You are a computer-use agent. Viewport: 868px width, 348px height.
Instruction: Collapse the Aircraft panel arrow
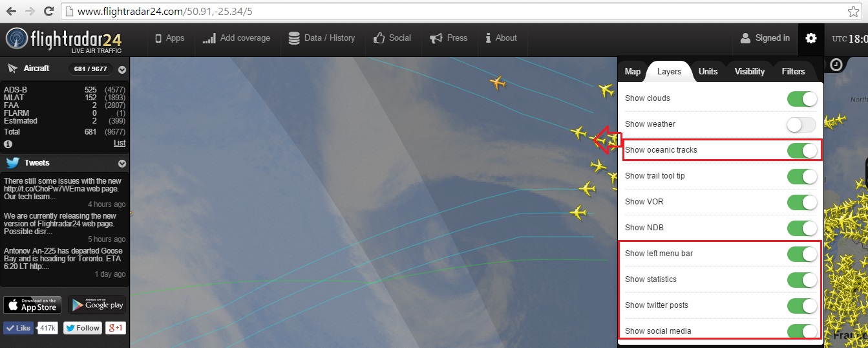(x=122, y=69)
